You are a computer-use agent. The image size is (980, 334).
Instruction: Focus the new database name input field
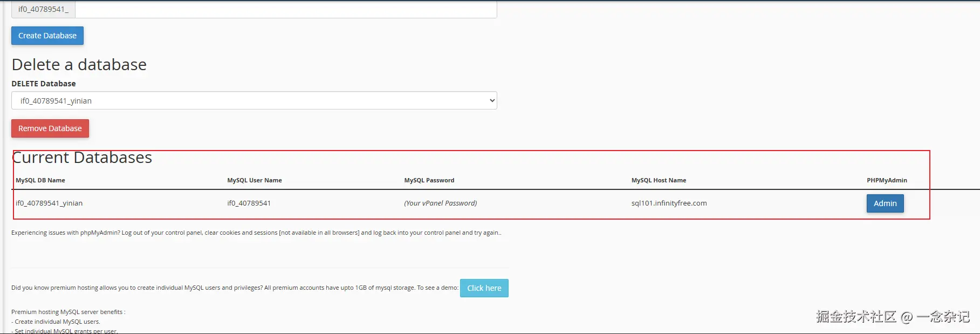point(286,9)
